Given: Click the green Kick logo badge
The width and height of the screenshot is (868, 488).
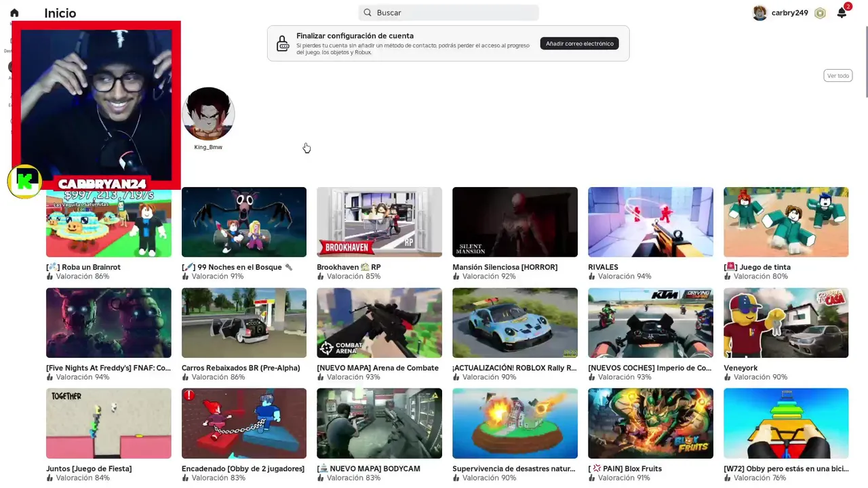Looking at the screenshot, I should [x=25, y=181].
